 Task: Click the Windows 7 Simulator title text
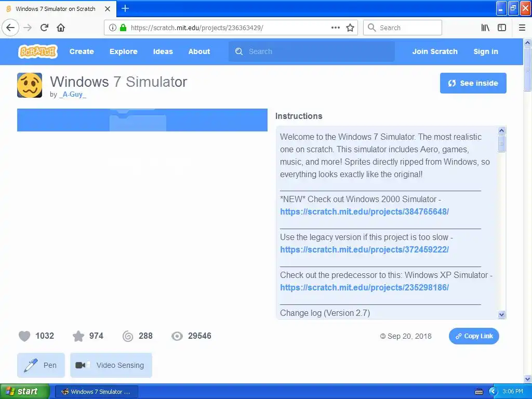tap(118, 82)
